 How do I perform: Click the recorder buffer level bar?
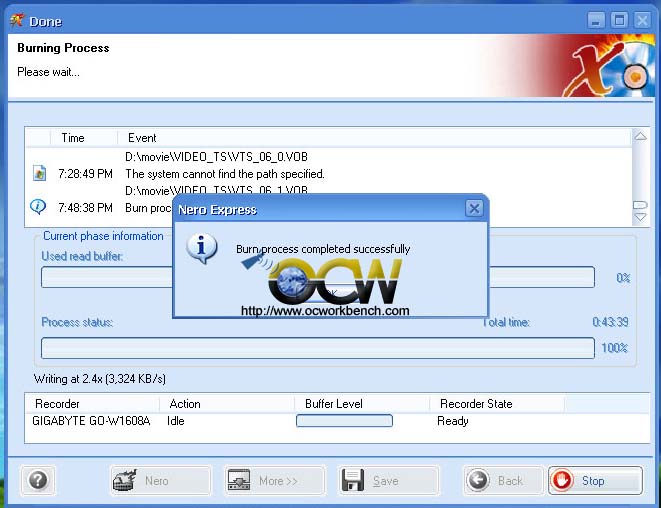tap(344, 421)
